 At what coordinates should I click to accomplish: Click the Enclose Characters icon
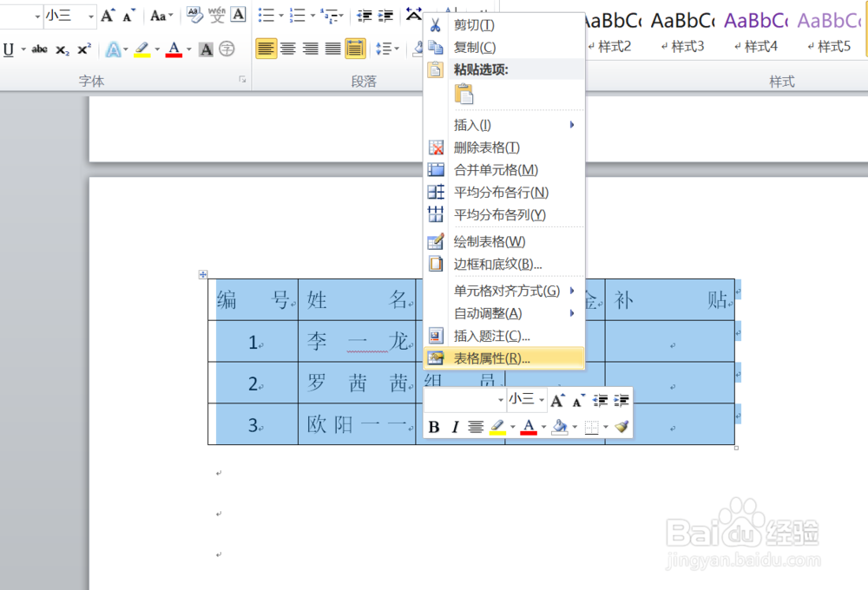(x=227, y=49)
